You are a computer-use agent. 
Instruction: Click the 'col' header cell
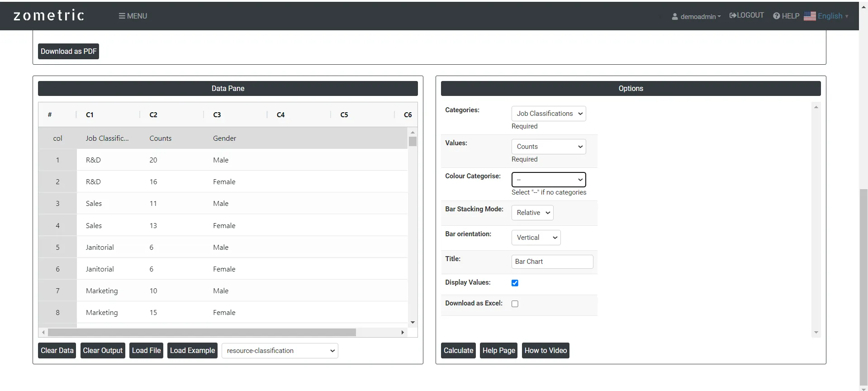pos(57,138)
